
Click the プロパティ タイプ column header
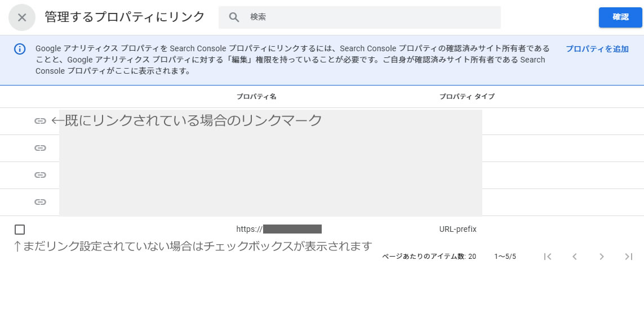pos(467,96)
